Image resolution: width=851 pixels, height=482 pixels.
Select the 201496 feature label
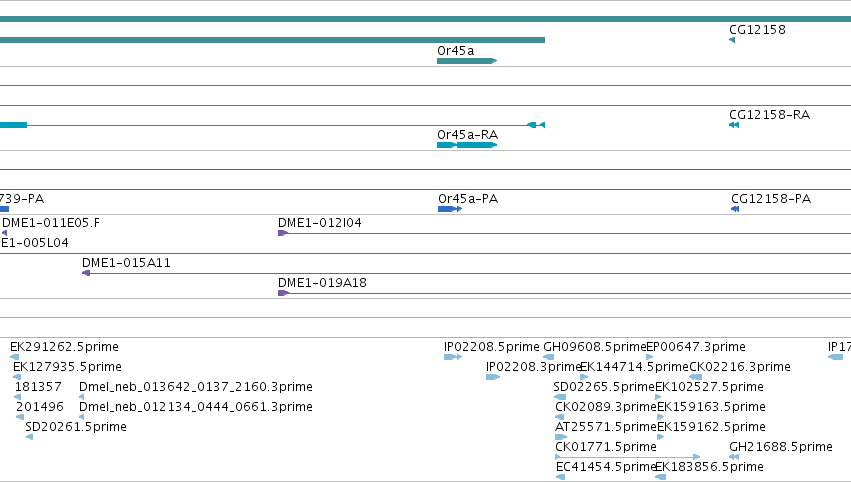click(x=40, y=407)
